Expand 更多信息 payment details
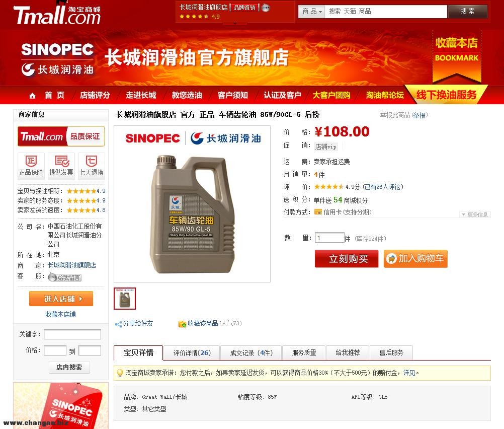The height and width of the screenshot is (429, 504). (x=475, y=214)
